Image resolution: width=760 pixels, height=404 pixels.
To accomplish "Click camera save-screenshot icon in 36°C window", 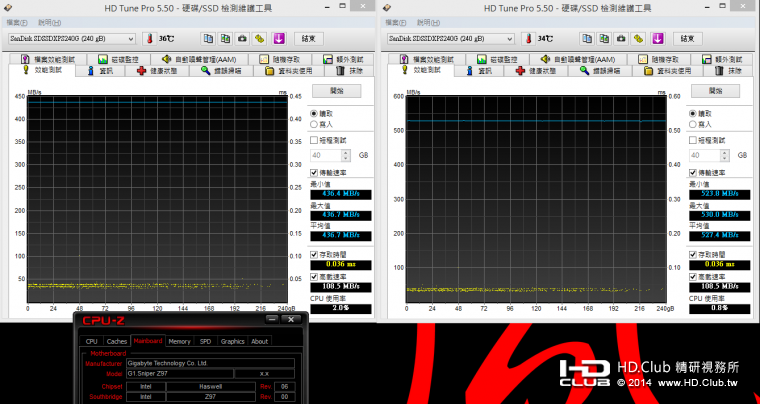I will point(242,39).
